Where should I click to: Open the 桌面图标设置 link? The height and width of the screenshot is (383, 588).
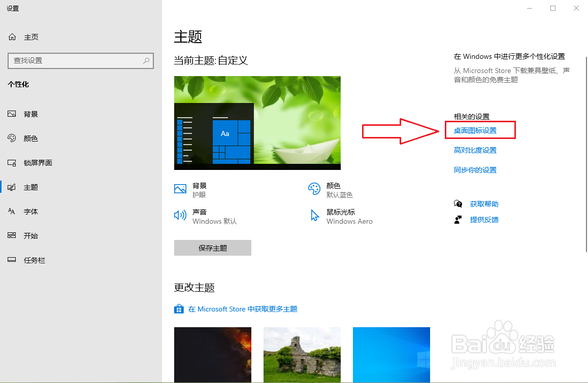(x=475, y=130)
